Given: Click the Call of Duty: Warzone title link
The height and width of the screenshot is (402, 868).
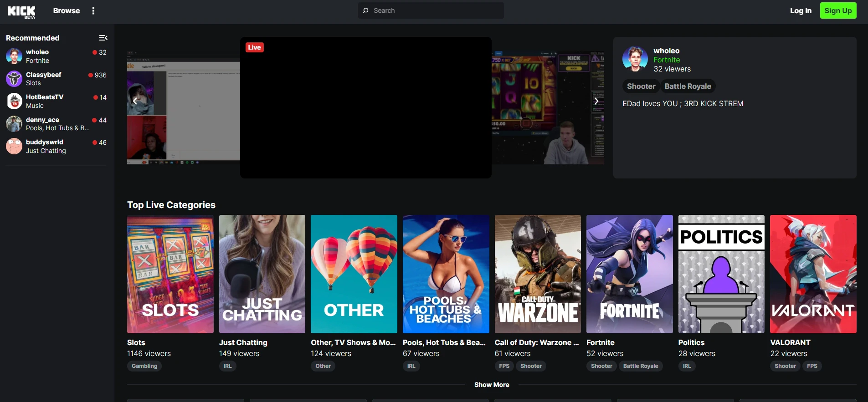Looking at the screenshot, I should 537,342.
